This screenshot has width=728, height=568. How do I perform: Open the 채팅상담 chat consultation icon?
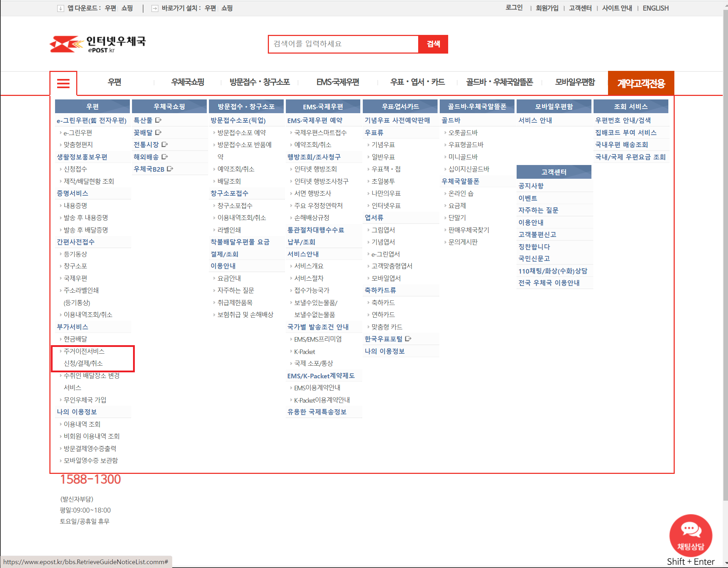pos(690,536)
